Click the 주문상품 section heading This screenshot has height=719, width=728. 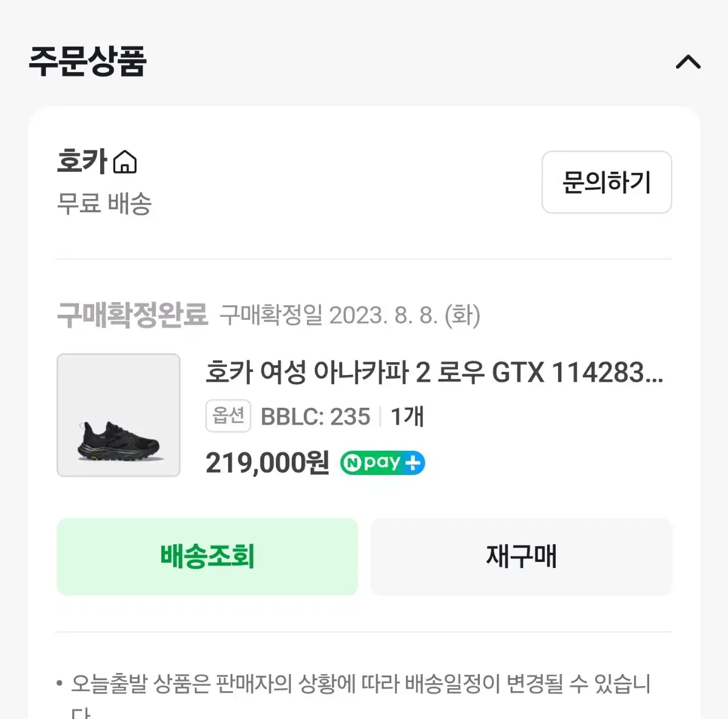pos(87,61)
